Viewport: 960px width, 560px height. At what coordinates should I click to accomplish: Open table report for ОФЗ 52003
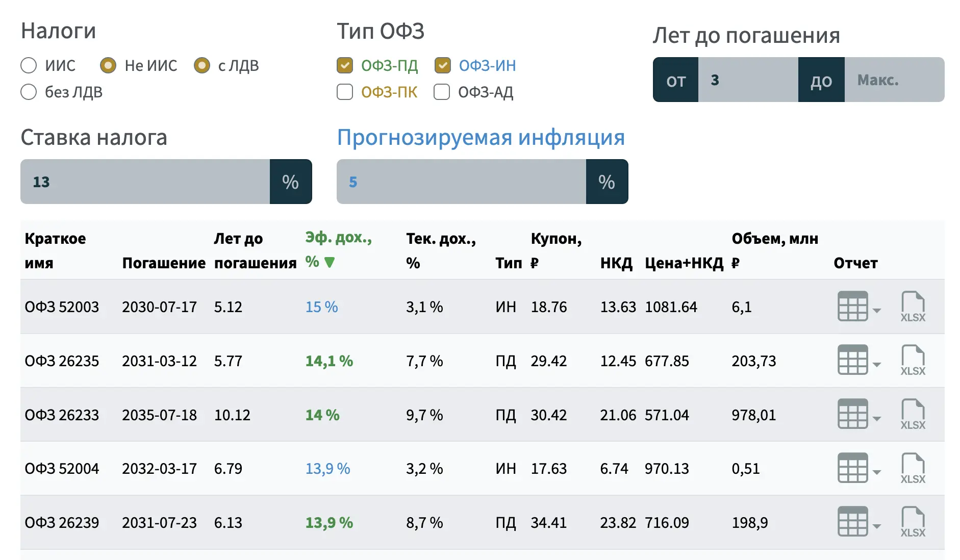(852, 307)
